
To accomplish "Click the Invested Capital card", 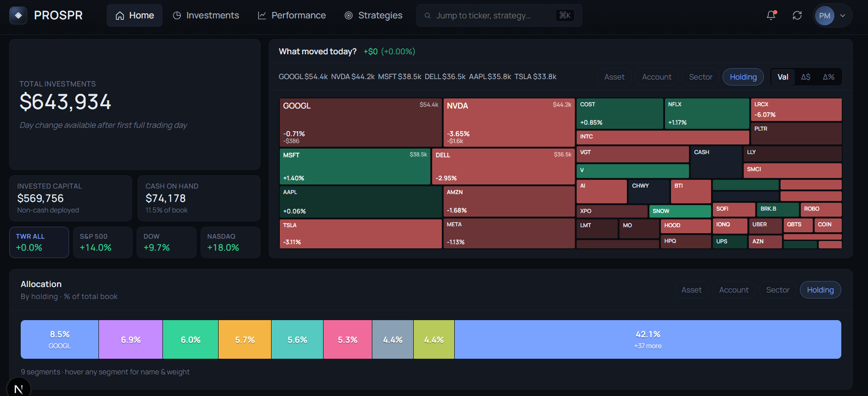I will pyautogui.click(x=71, y=198).
